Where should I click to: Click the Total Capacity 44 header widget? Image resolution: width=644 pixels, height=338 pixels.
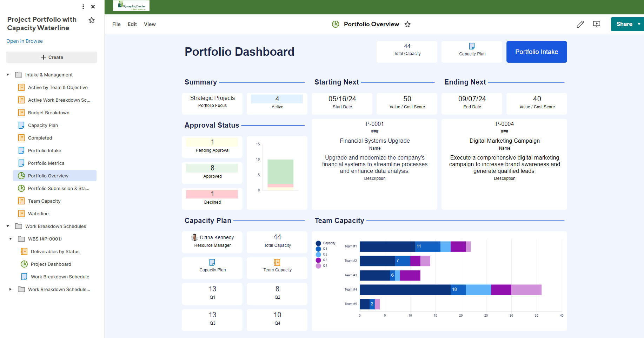[x=407, y=52]
